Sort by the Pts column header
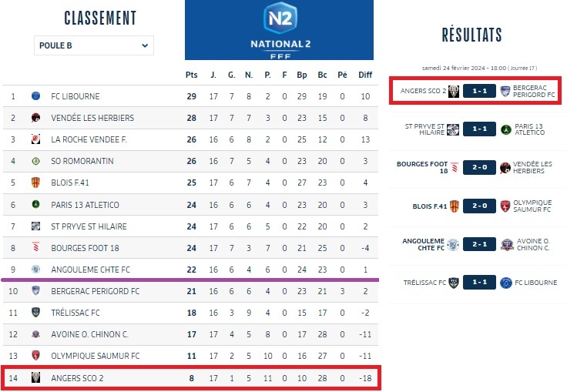This screenshot has height=392, width=567. click(192, 75)
